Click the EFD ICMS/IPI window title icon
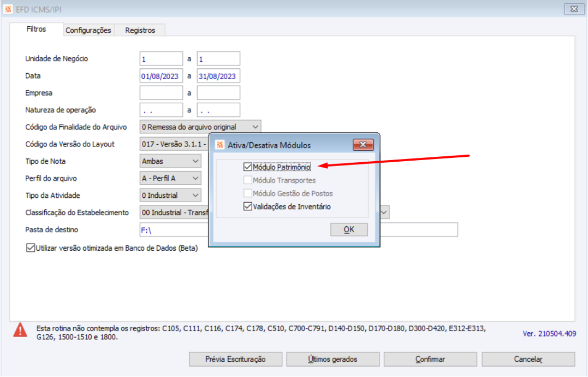Viewport: 588px width, 377px height. pyautogui.click(x=8, y=9)
